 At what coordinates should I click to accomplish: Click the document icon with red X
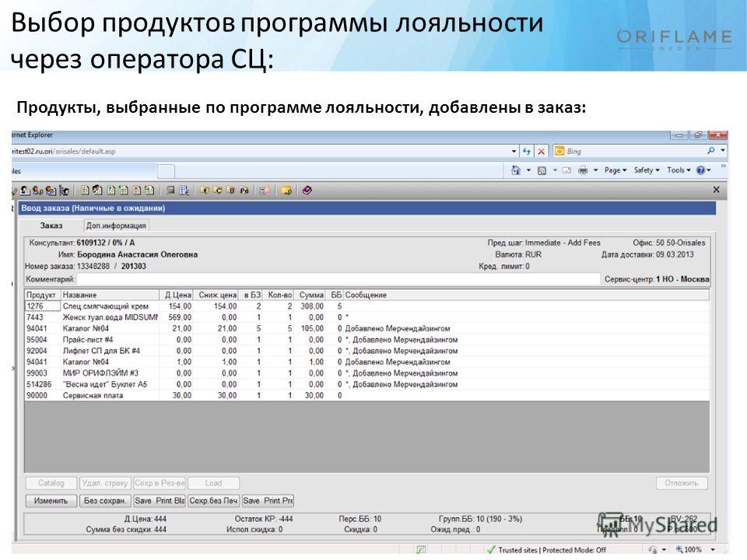point(137,191)
